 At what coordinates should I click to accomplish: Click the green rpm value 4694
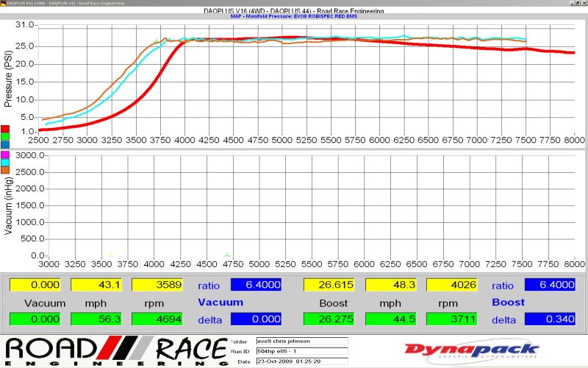point(157,319)
